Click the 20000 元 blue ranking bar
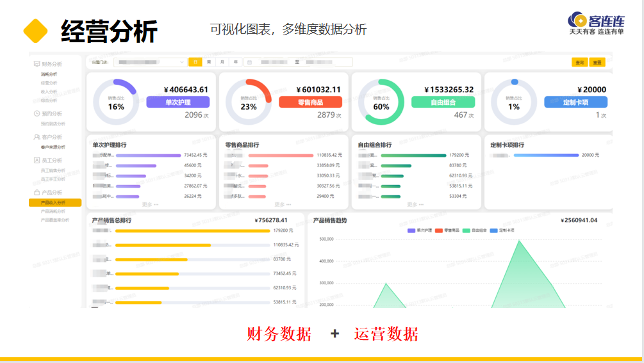This screenshot has width=644, height=363. coord(546,156)
